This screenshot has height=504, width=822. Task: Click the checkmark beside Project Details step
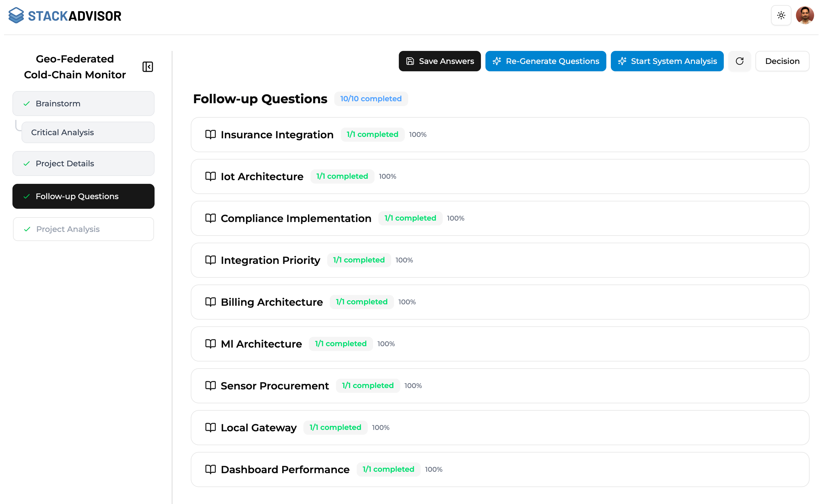point(27,163)
